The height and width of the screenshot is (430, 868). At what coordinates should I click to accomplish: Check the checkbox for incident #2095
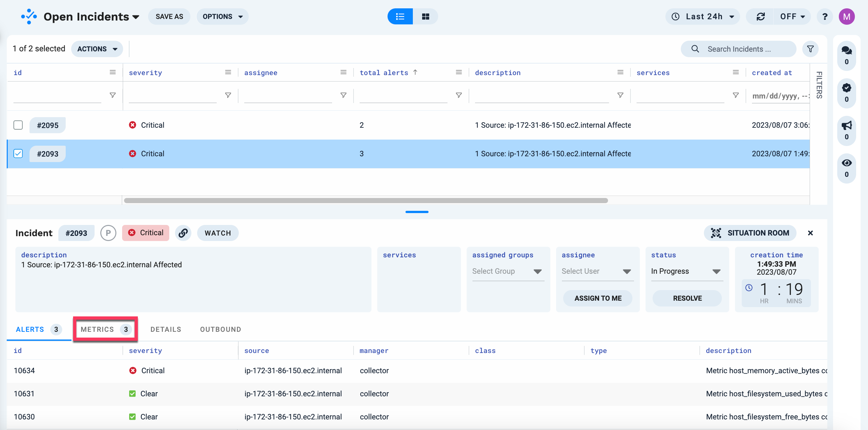click(x=18, y=125)
